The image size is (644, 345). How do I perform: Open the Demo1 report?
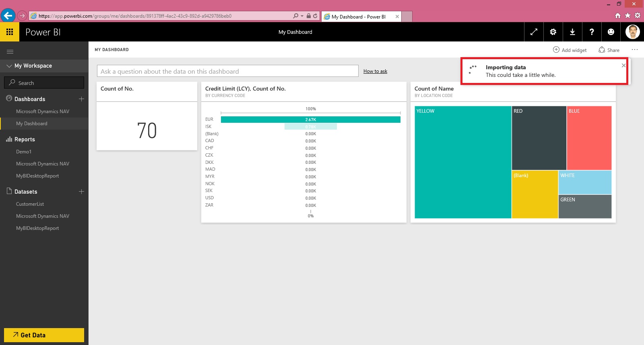pos(24,152)
